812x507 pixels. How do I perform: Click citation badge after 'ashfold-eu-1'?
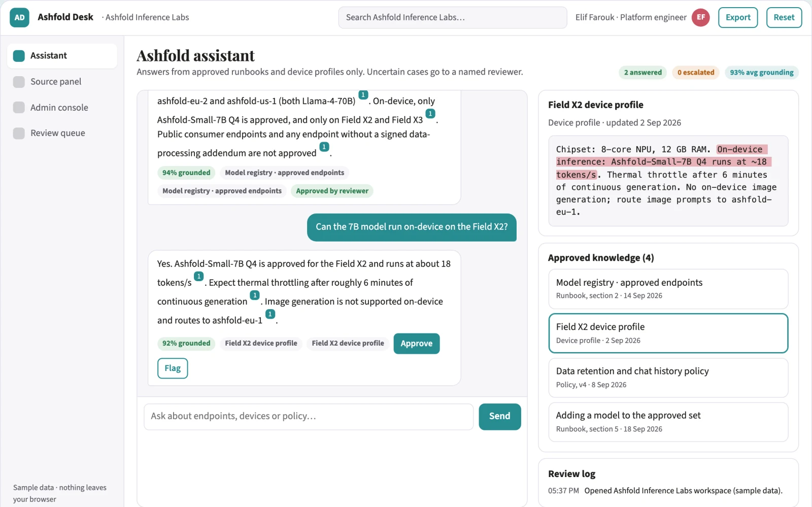pyautogui.click(x=270, y=314)
